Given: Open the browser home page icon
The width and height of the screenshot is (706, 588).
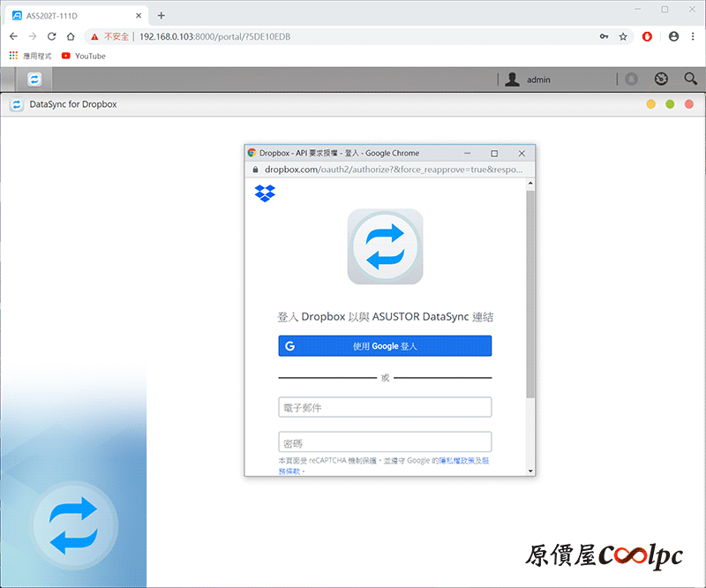Looking at the screenshot, I should point(71,36).
